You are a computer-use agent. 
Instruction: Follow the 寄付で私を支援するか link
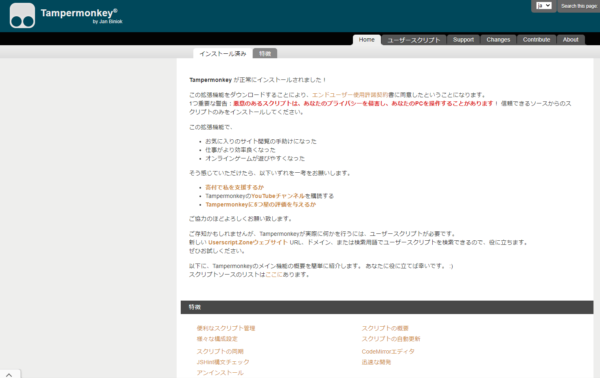235,187
